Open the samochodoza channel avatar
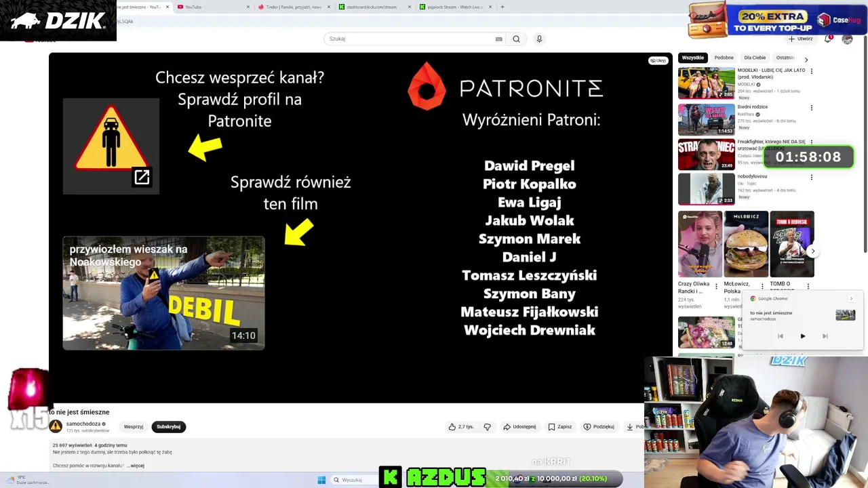 [56, 426]
